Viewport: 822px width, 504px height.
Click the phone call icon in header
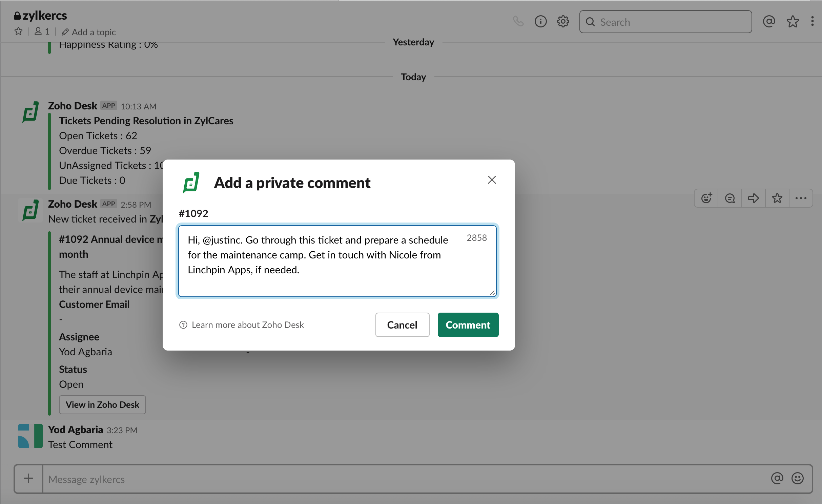coord(518,22)
